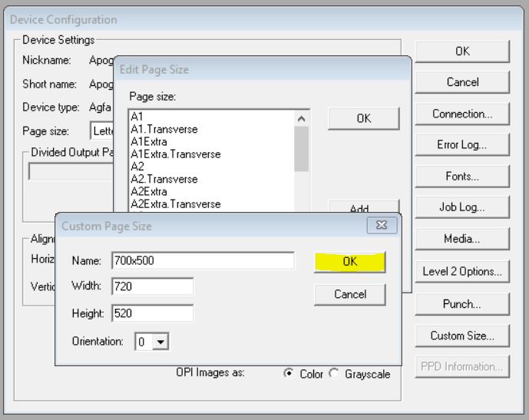The image size is (529, 420).
Task: Select Color for OPI Images
Action: [289, 373]
